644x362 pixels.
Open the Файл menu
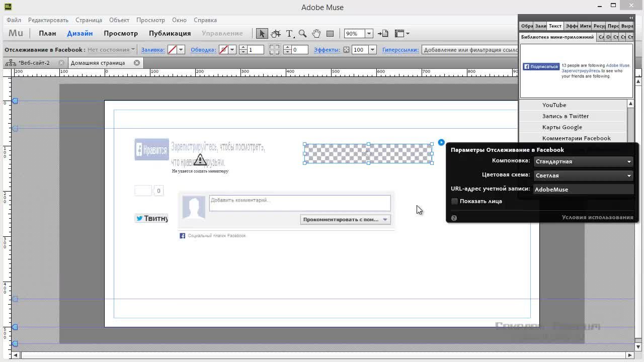click(14, 20)
